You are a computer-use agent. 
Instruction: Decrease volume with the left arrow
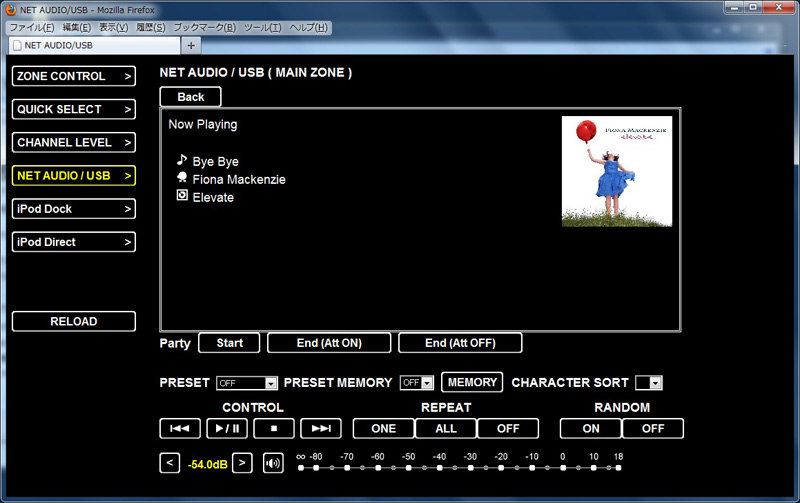(x=169, y=463)
